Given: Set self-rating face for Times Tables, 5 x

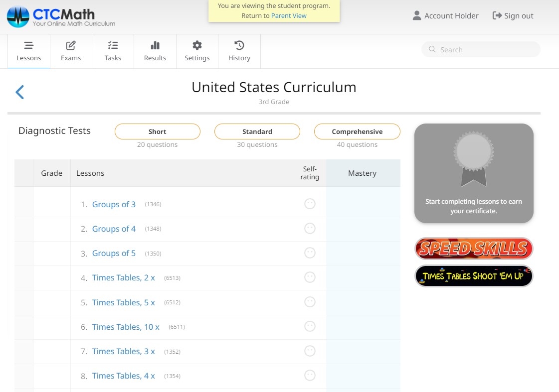Looking at the screenshot, I should point(310,302).
